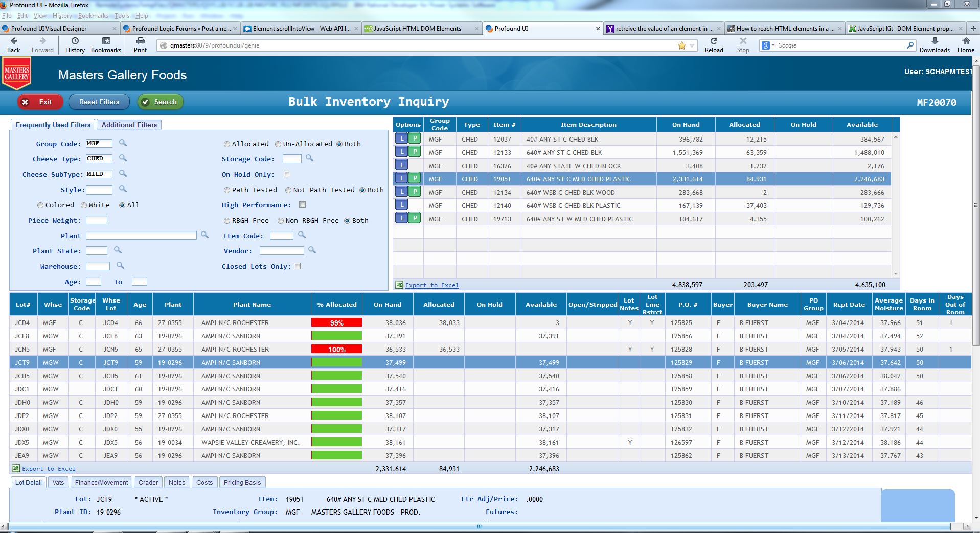Click L option for item 16326
980x533 pixels.
(402, 165)
